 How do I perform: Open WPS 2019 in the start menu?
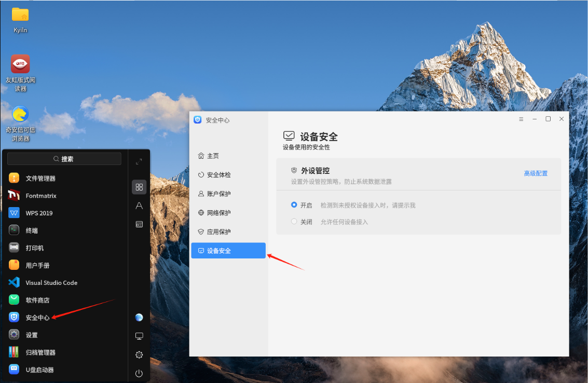tap(64, 213)
